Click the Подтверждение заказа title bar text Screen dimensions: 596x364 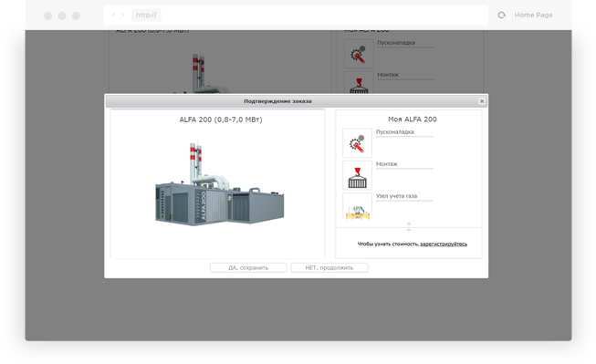tap(277, 101)
